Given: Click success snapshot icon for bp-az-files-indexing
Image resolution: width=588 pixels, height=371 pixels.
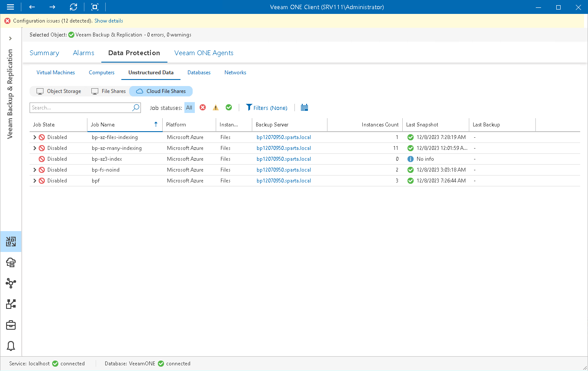Looking at the screenshot, I should (x=410, y=137).
